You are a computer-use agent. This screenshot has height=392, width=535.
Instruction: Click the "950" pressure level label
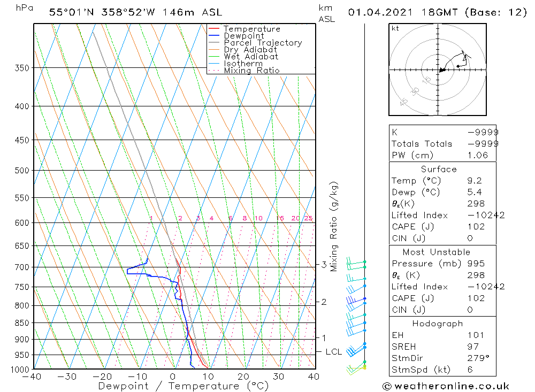point(22,355)
